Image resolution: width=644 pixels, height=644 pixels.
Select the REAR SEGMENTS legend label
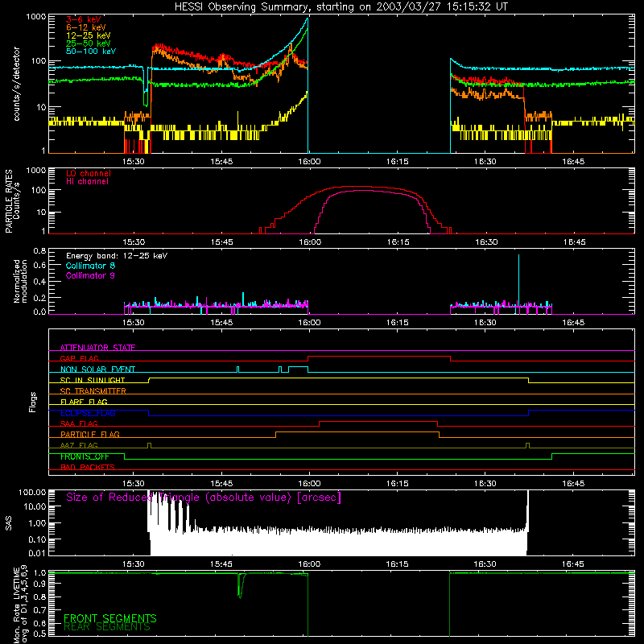point(107,627)
